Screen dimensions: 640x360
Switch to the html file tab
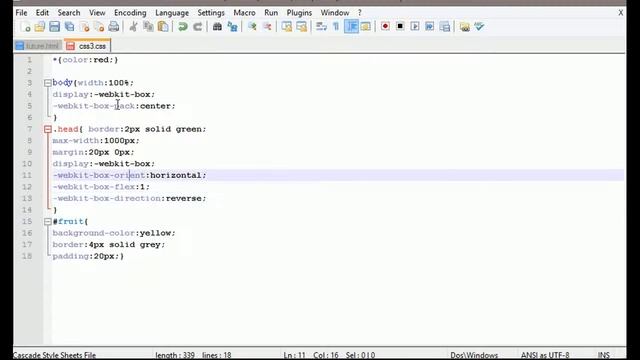click(x=38, y=46)
